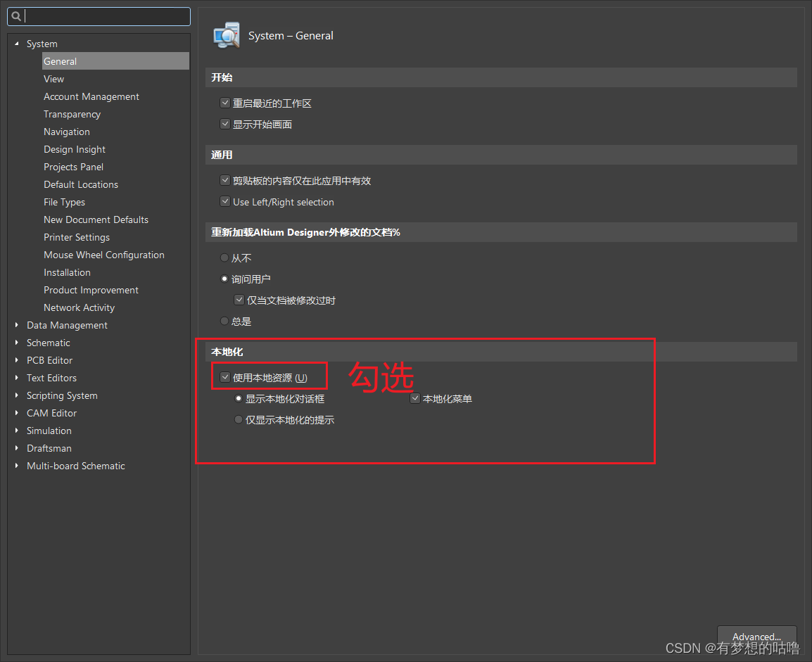
Task: Open Navigation settings
Action: tap(67, 132)
